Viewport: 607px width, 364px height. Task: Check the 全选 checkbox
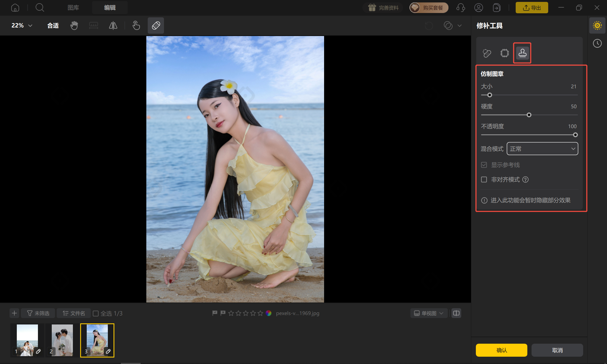(x=96, y=313)
